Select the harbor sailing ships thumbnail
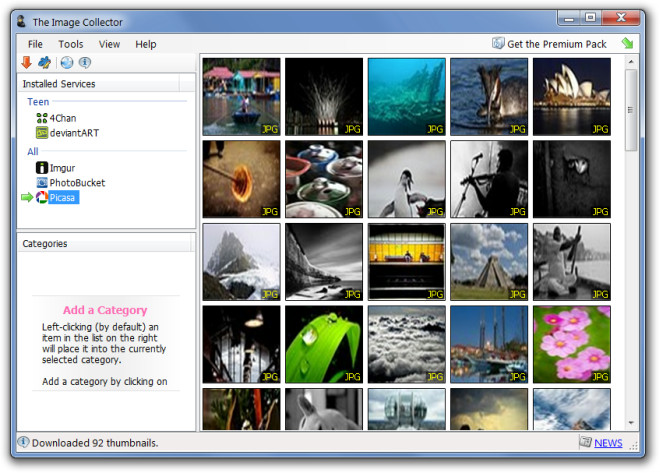 pyautogui.click(x=489, y=344)
